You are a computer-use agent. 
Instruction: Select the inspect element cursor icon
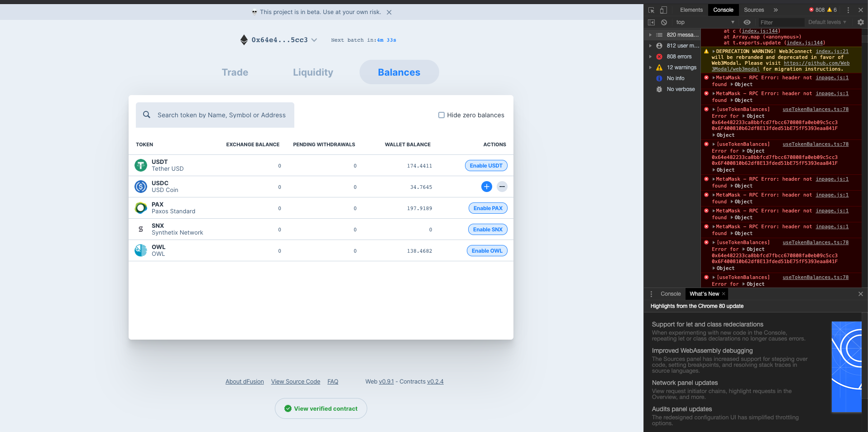(651, 10)
